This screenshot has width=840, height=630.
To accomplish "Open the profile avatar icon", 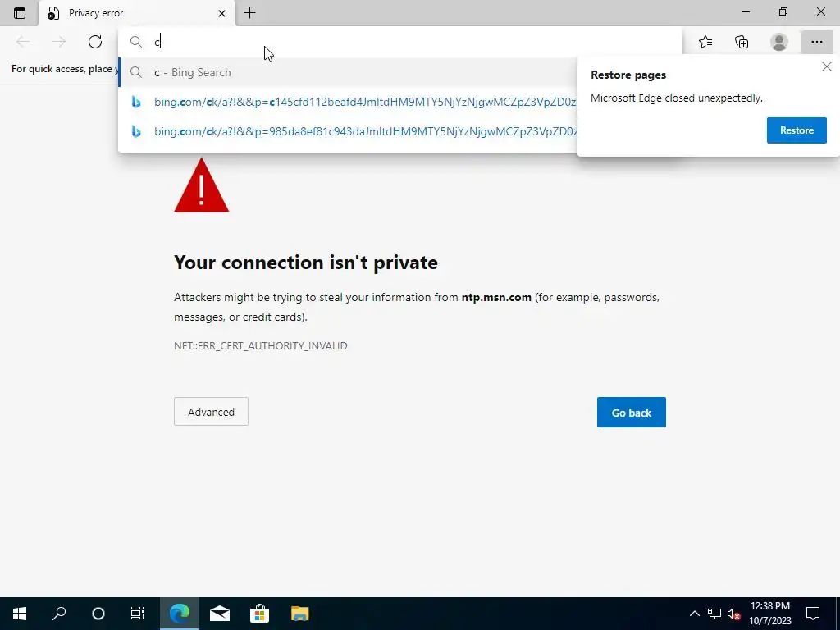I will [x=779, y=42].
